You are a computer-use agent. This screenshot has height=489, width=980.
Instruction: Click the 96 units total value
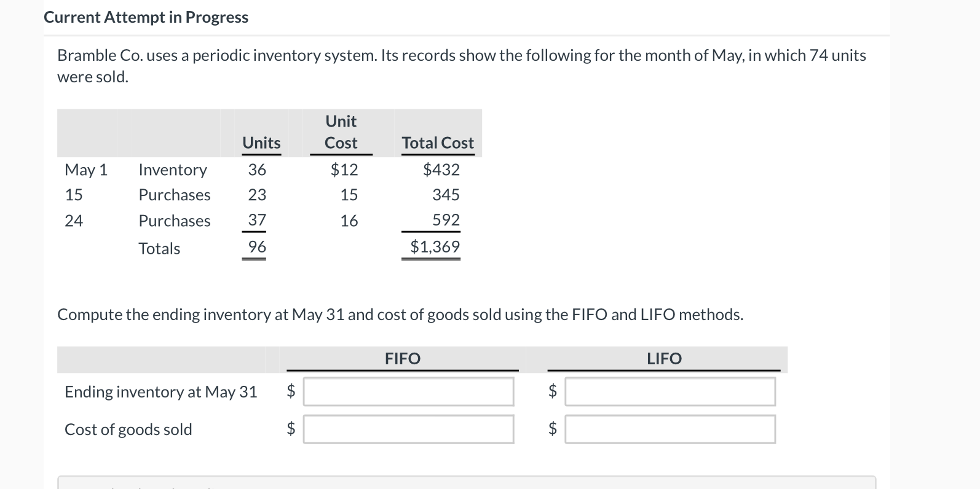tap(256, 246)
